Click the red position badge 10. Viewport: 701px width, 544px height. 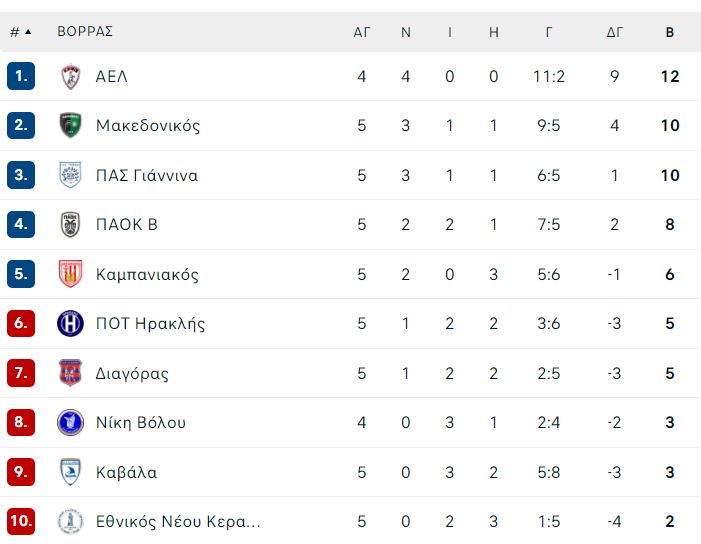21,521
